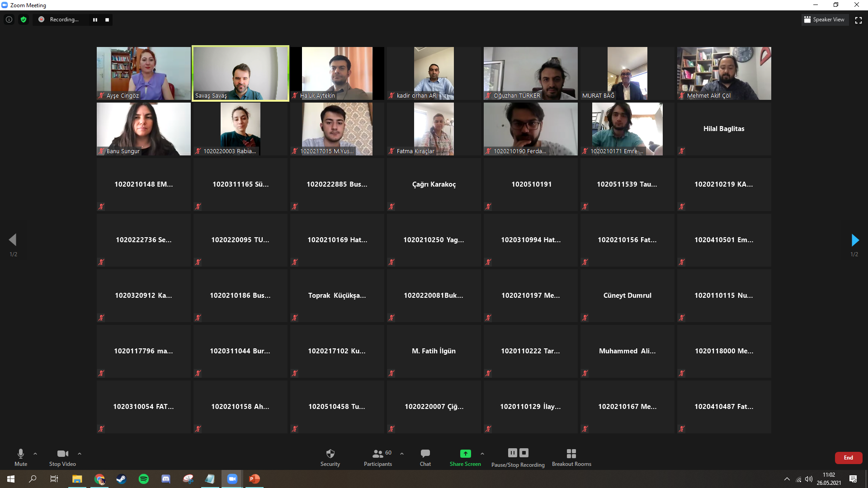Expand audio options arrow next to Mute
The image size is (868, 488).
pyautogui.click(x=35, y=454)
